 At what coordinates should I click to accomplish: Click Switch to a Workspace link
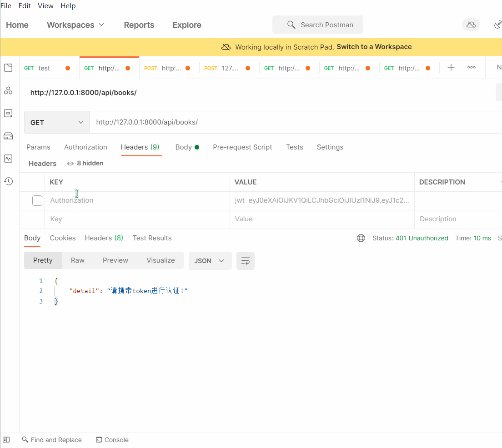374,47
